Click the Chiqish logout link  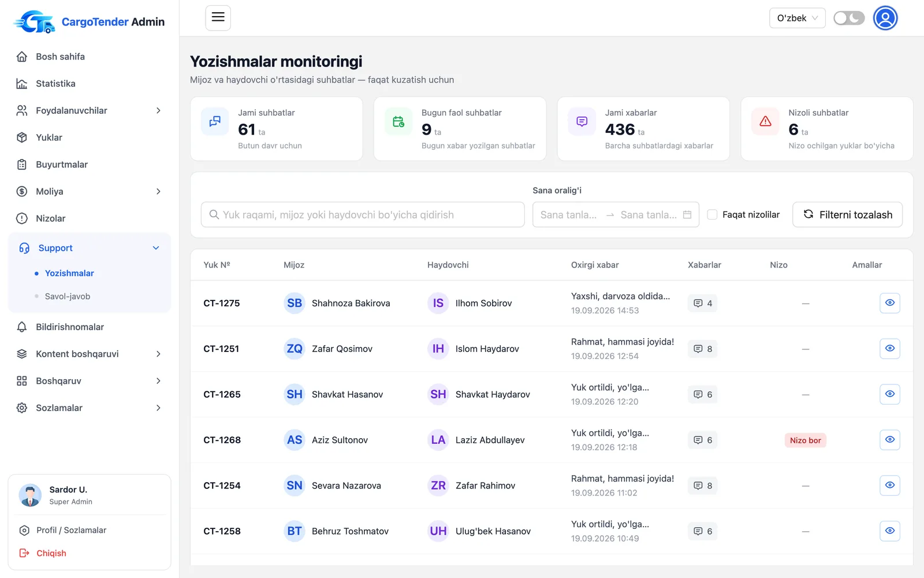tap(51, 553)
